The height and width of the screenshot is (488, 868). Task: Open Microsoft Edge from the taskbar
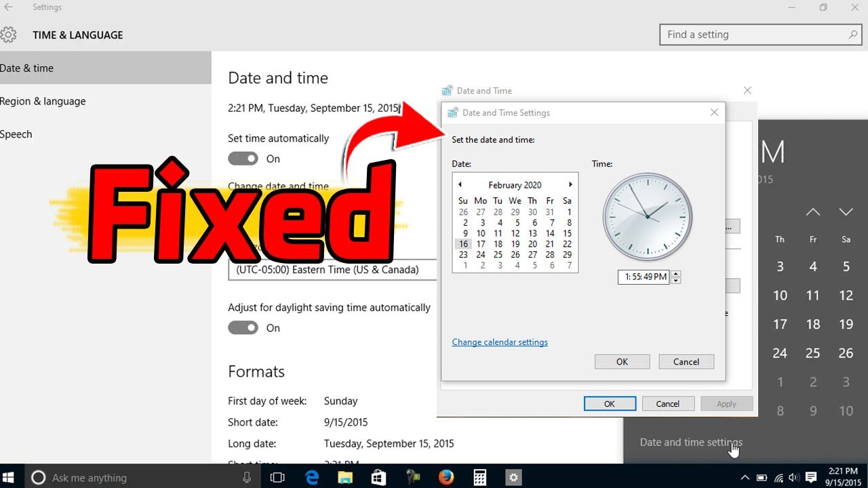pos(312,477)
